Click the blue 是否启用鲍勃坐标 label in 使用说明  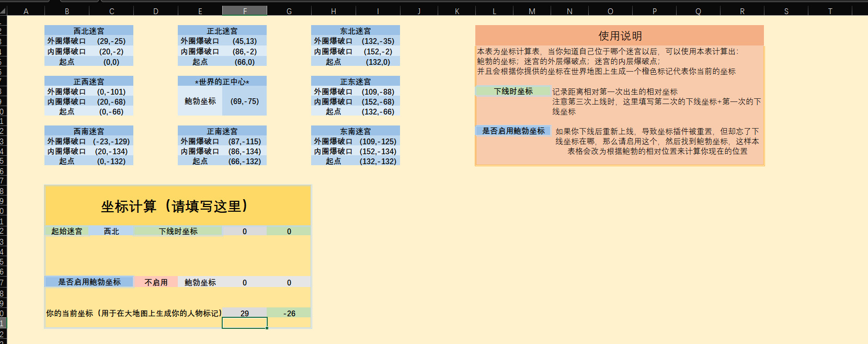point(513,131)
